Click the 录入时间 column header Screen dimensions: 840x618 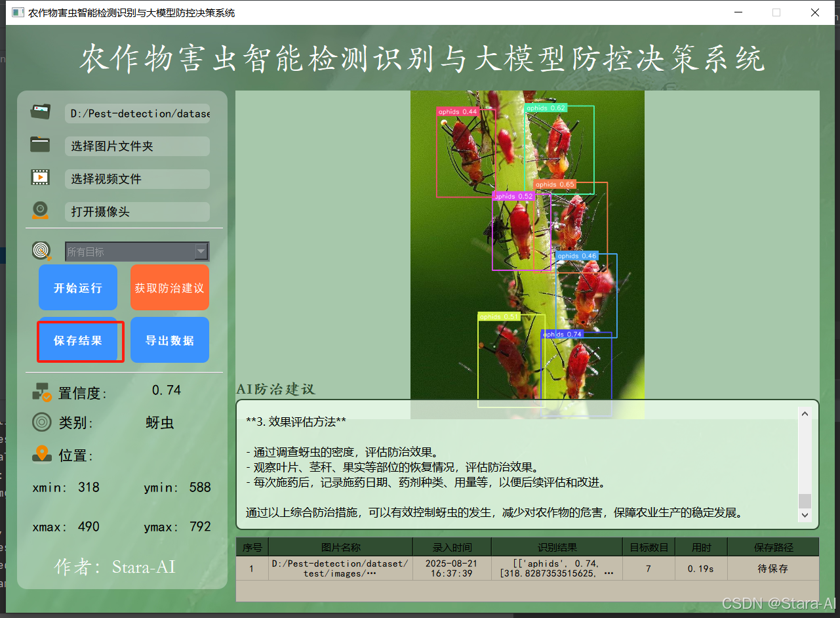(452, 547)
